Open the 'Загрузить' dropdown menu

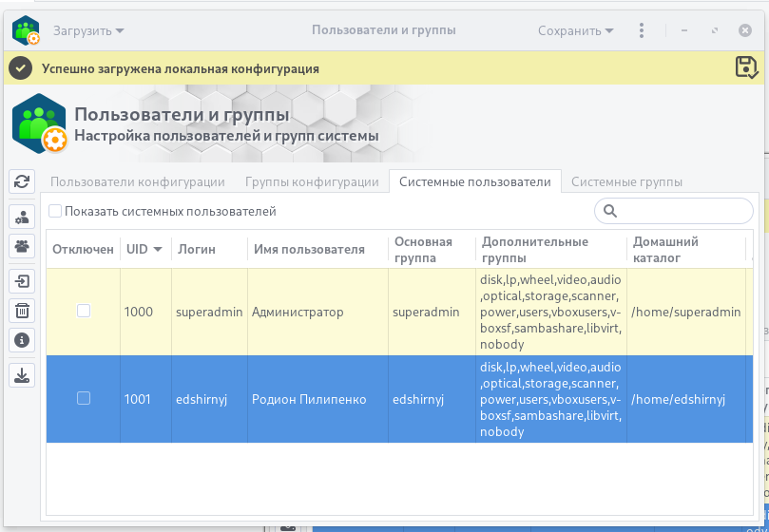point(88,30)
